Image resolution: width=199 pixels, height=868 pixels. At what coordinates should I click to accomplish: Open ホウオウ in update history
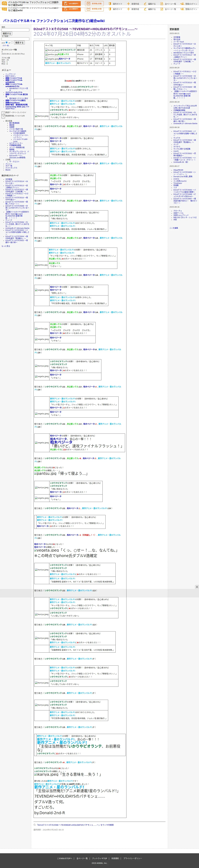tap(177, 147)
